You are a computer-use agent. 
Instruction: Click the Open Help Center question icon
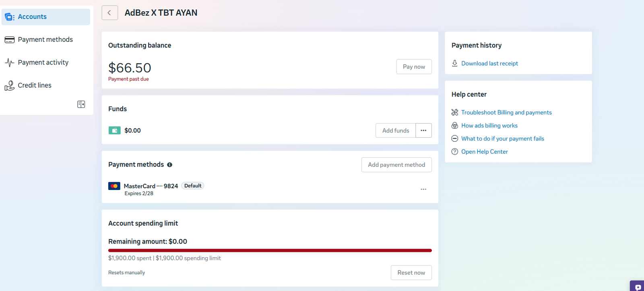pos(455,152)
